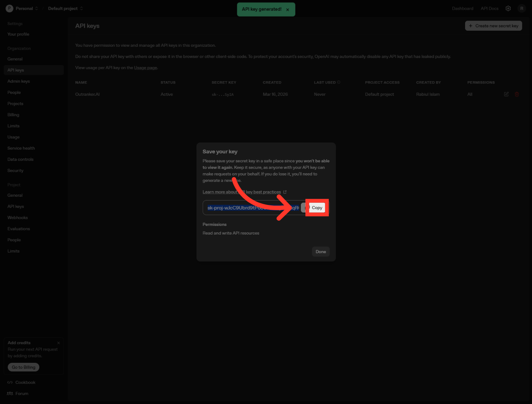Screen dimensions: 532x404
Task: Open the Usage page link
Action: tap(146, 68)
